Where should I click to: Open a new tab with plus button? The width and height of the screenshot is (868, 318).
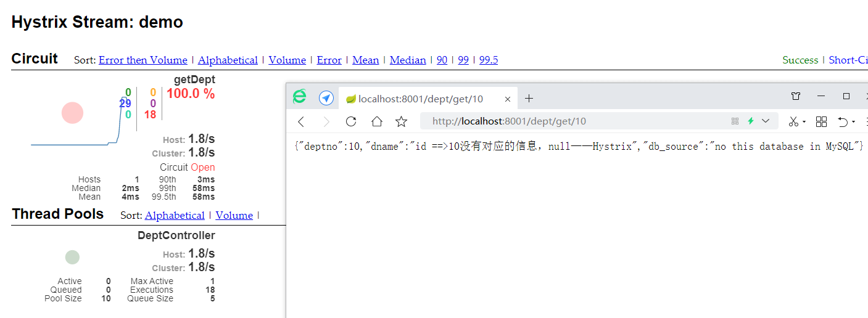point(529,99)
